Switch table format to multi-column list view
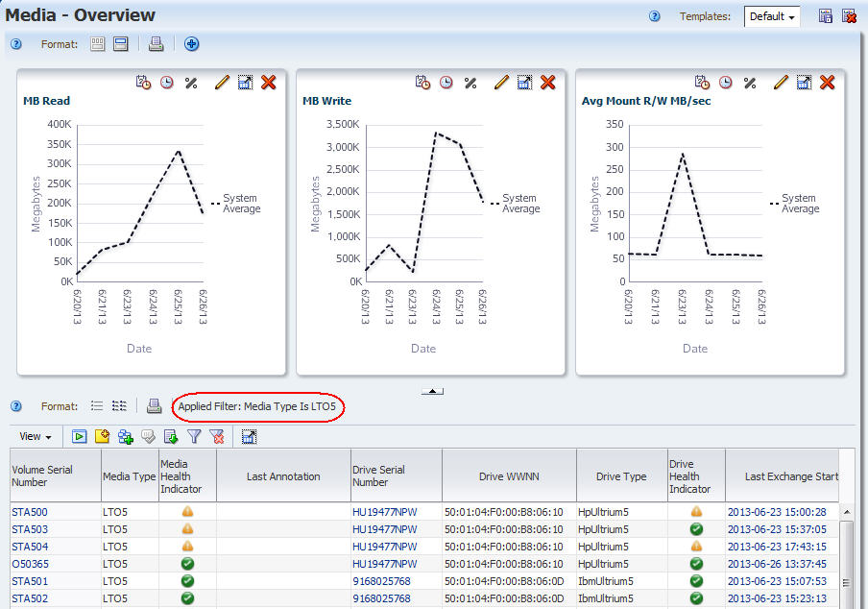 (120, 406)
